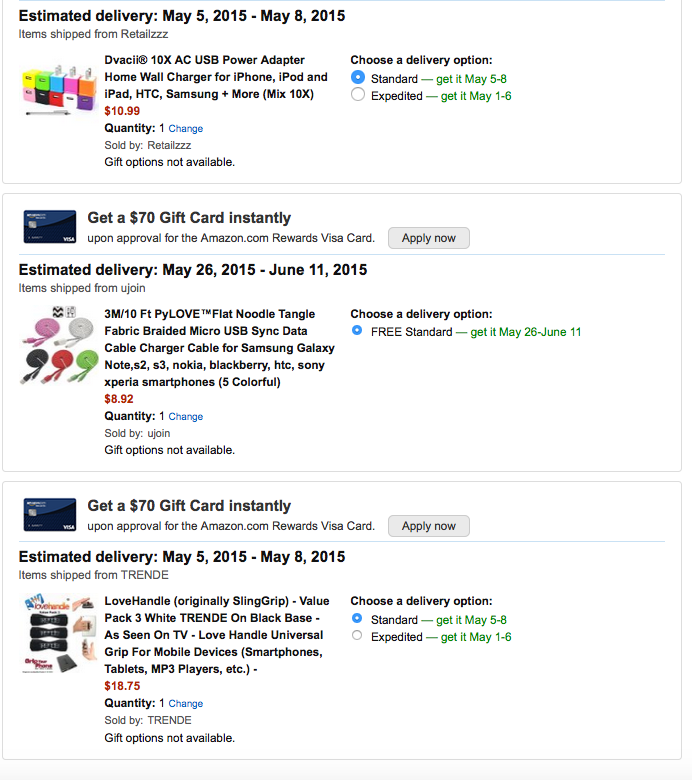Click the $18.75 price of the LoveHandle pack

point(122,686)
